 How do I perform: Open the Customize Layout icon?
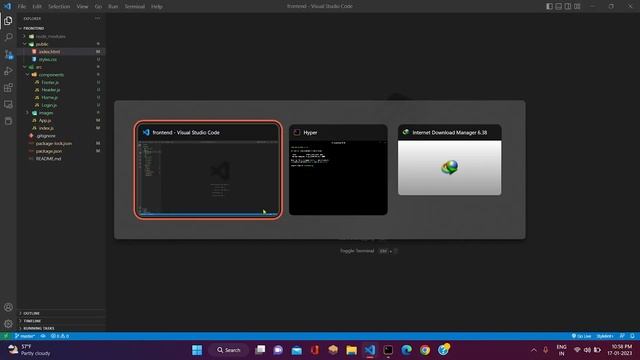pyautogui.click(x=577, y=6)
